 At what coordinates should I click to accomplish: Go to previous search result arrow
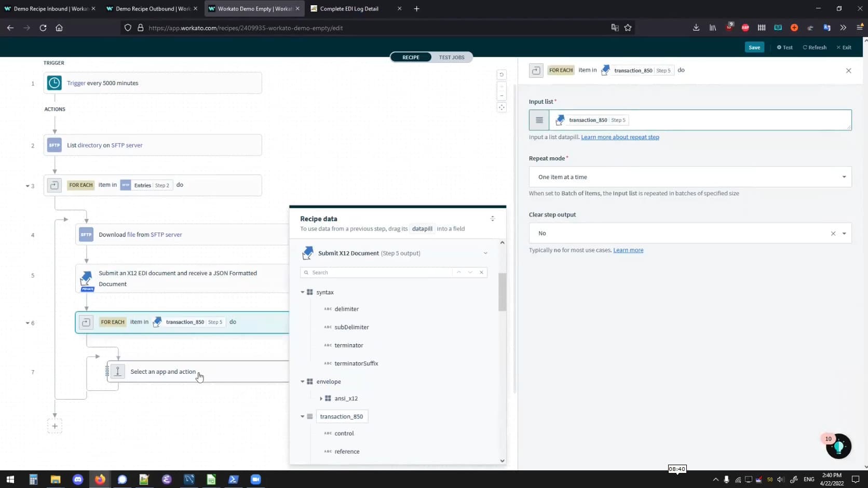(x=459, y=273)
